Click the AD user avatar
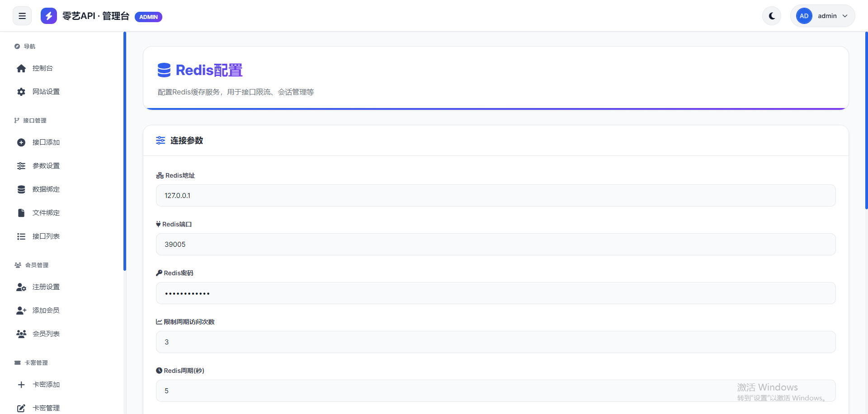Image resolution: width=868 pixels, height=414 pixels. (804, 16)
